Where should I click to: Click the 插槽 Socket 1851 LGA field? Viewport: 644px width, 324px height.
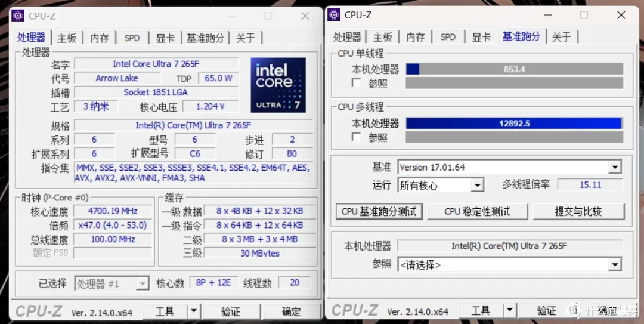click(156, 92)
